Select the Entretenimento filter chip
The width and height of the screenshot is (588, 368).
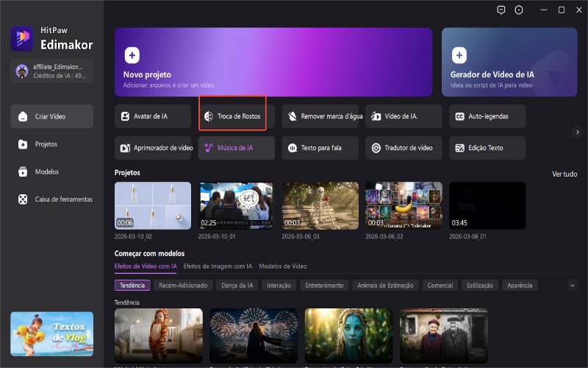tap(324, 286)
